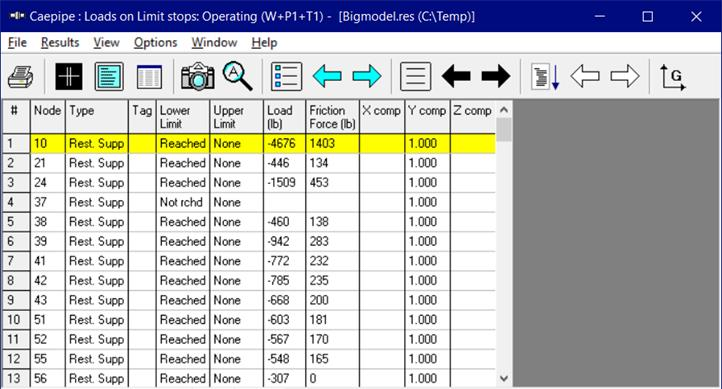
Task: Click the printer icon in toolbar
Action: [x=21, y=76]
